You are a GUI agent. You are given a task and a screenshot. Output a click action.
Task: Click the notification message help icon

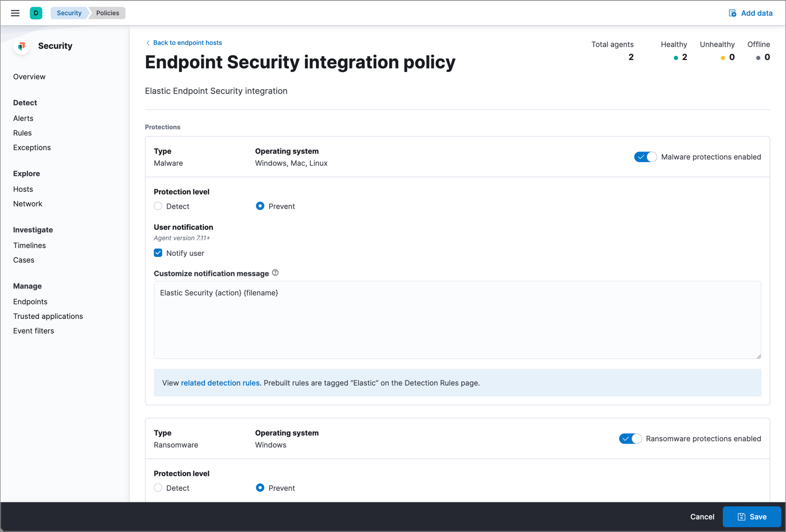275,273
